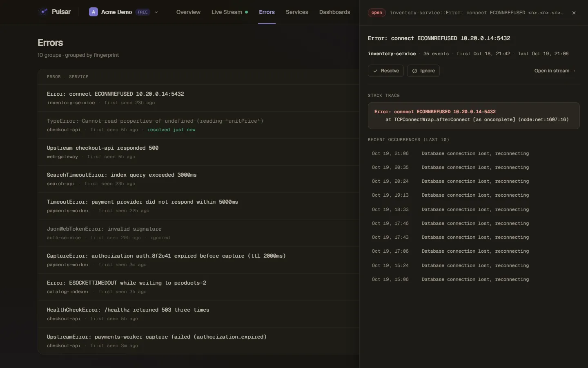Click the TCPConnectWrap.afterConnect stack trace line
Image resolution: width=588 pixels, height=368 pixels.
(477, 120)
